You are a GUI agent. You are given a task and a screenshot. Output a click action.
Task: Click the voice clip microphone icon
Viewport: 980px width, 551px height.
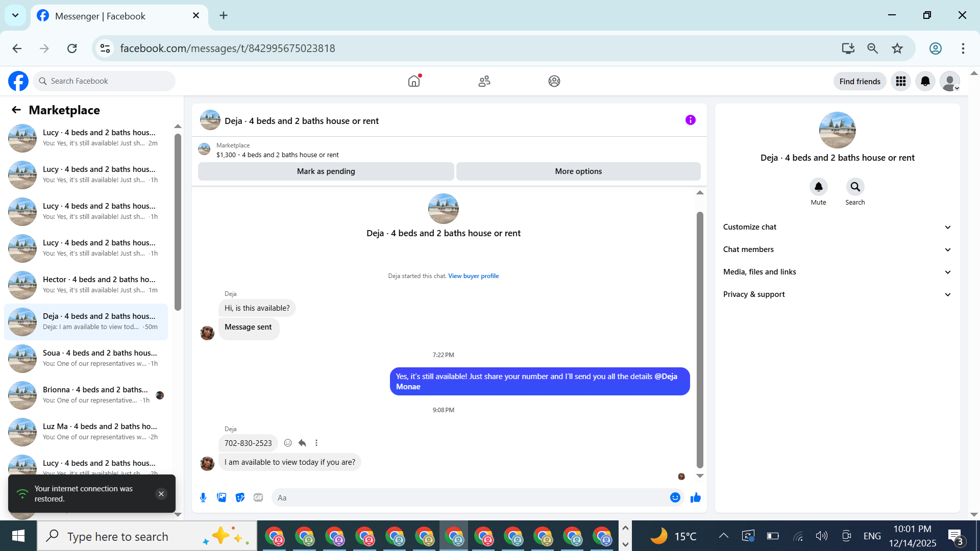[203, 497]
